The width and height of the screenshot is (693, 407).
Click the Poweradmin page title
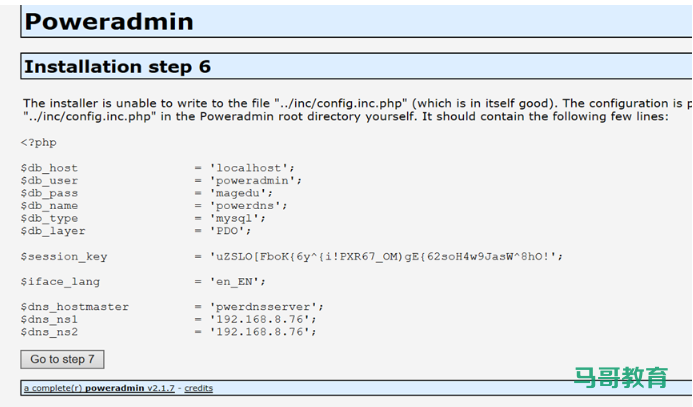tap(109, 22)
